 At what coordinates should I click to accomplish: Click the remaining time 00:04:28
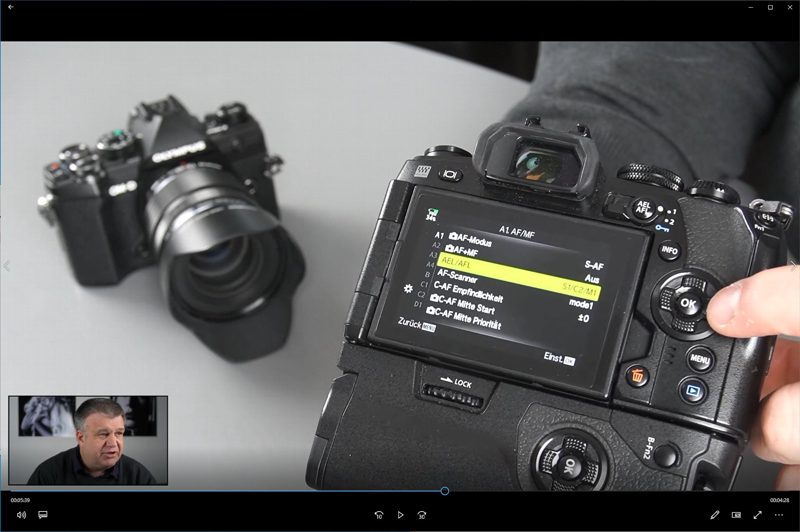click(780, 500)
